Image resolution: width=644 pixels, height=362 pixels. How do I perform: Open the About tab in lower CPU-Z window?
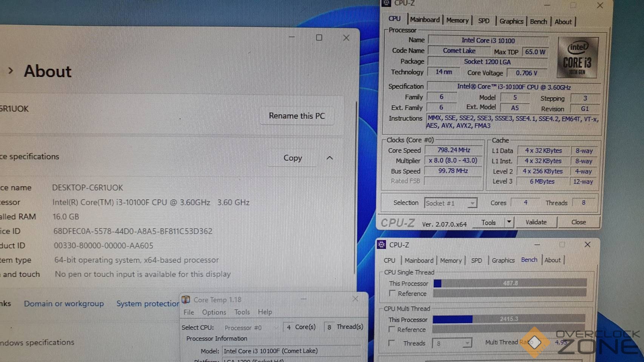pyautogui.click(x=552, y=260)
